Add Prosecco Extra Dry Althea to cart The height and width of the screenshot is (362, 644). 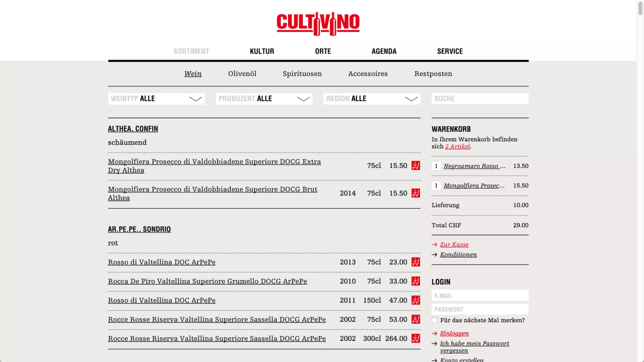[x=415, y=166]
